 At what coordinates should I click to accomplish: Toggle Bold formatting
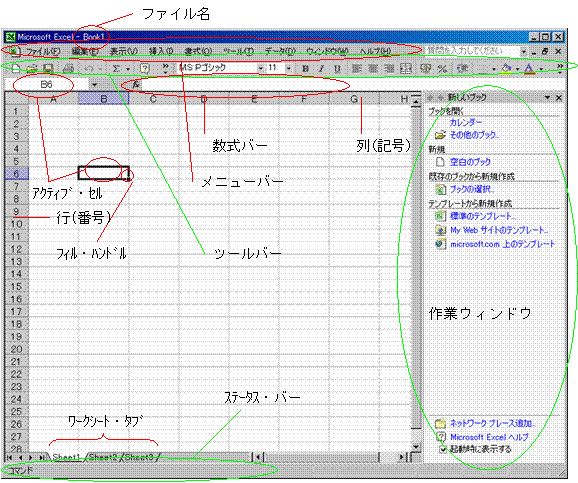[305, 69]
